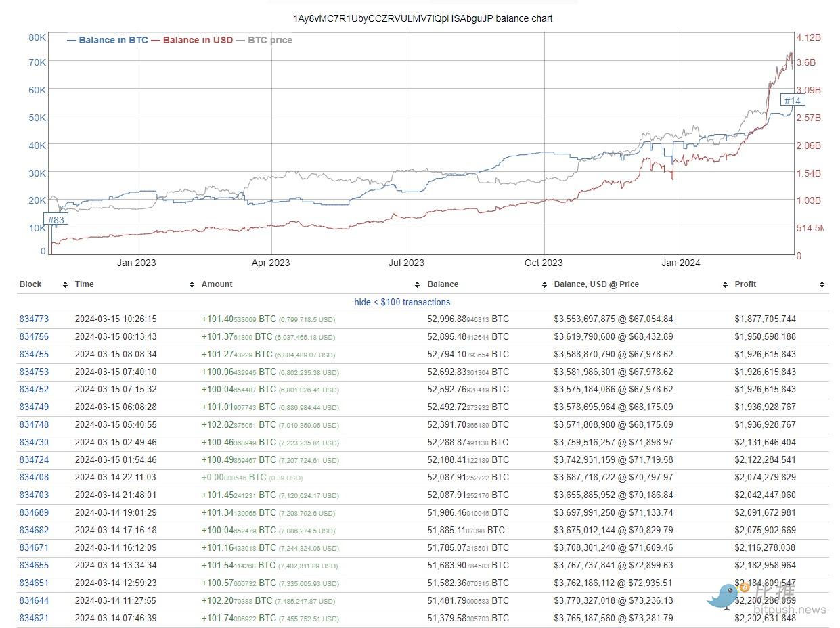Click the #83 chart marker
The height and width of the screenshot is (628, 840).
[x=56, y=220]
